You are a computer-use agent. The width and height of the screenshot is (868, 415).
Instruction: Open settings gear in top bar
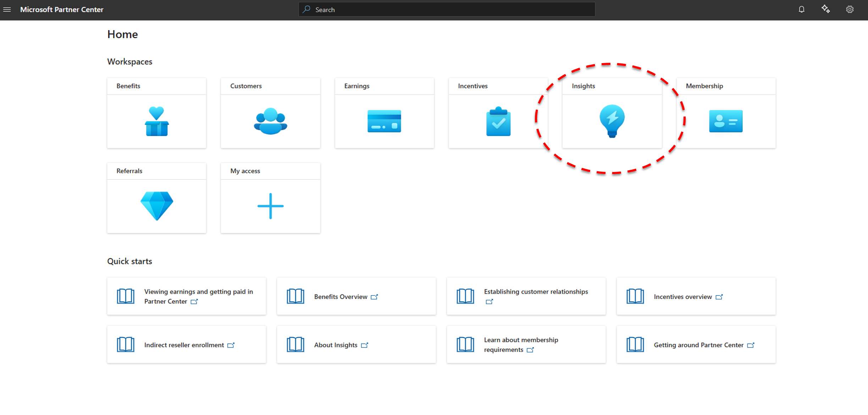tap(850, 10)
